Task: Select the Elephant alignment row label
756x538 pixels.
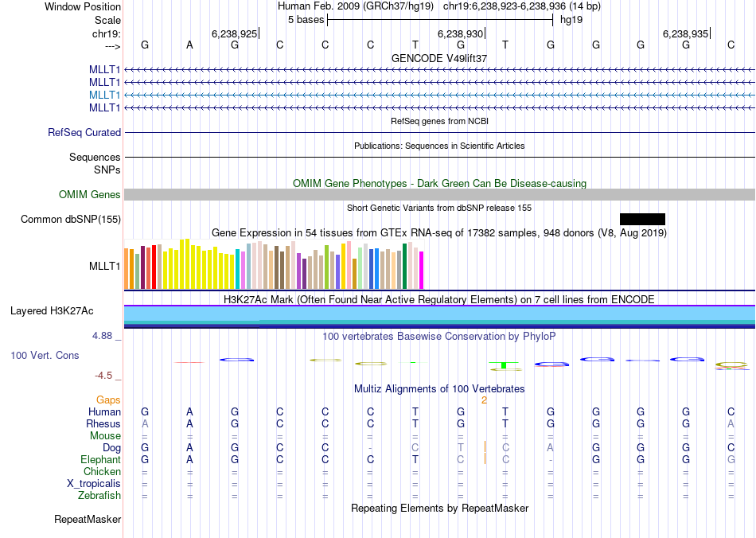Action: [x=100, y=460]
